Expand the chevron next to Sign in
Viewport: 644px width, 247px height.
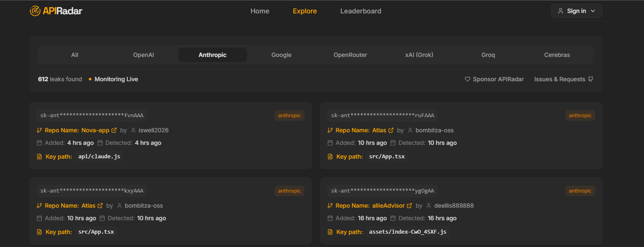click(593, 11)
